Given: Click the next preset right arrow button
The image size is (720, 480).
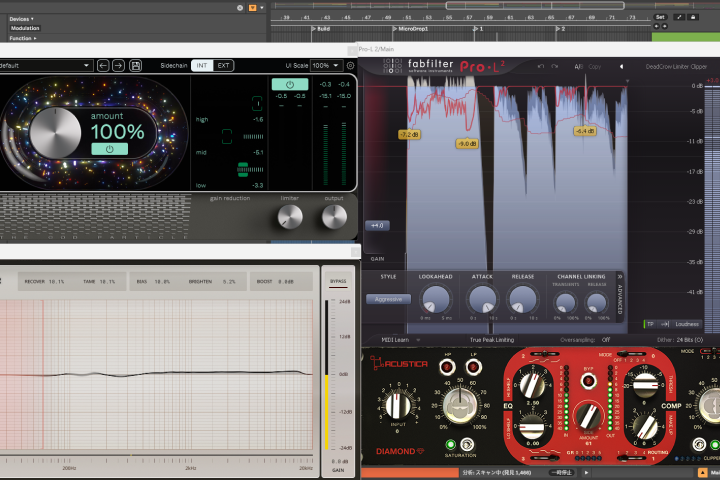Looking at the screenshot, I should pos(118,66).
